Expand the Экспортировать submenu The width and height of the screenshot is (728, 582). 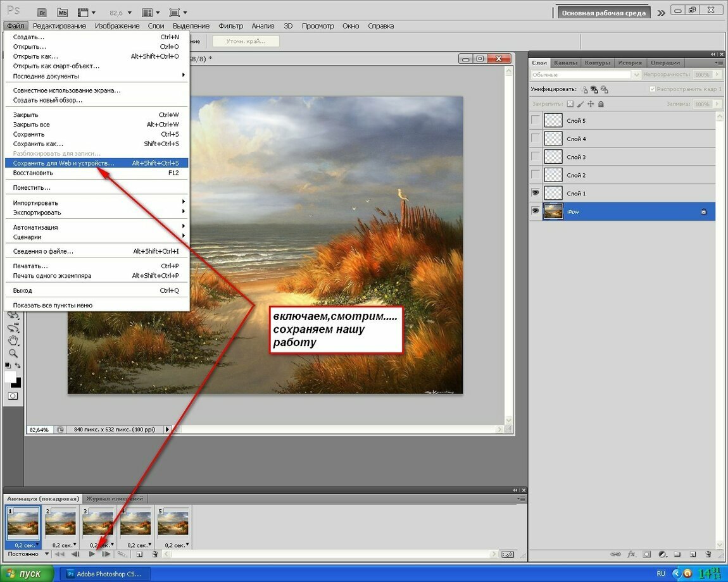pos(96,213)
